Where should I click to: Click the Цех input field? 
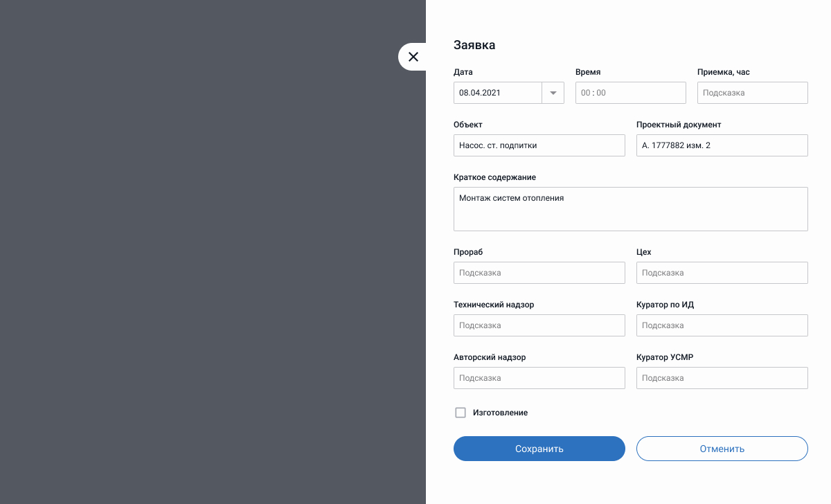(x=722, y=273)
